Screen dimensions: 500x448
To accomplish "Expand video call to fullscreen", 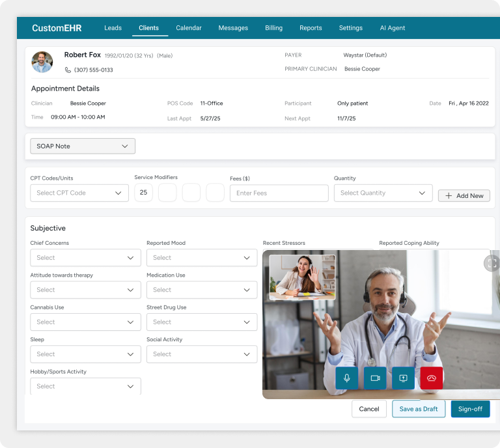I will 492,263.
